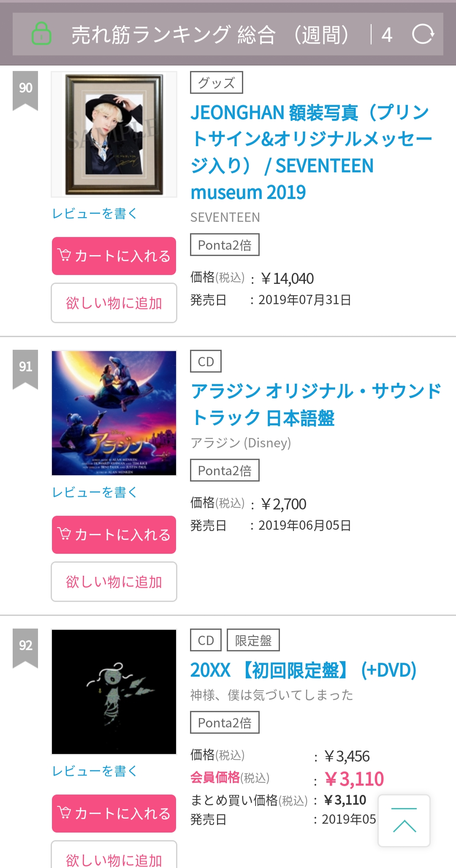
Task: Tap the address bar page title
Action: point(210,35)
